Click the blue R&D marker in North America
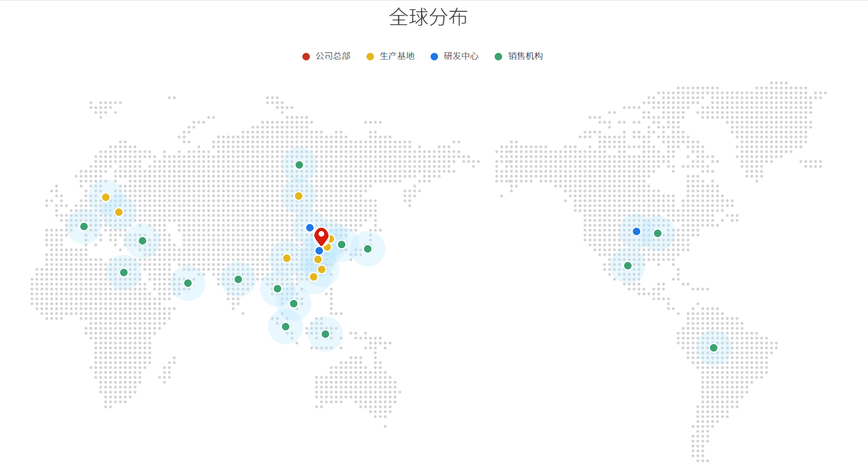 click(x=637, y=231)
